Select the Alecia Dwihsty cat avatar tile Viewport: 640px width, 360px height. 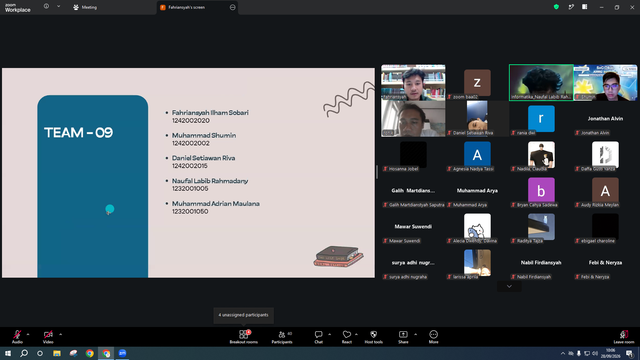tap(477, 227)
